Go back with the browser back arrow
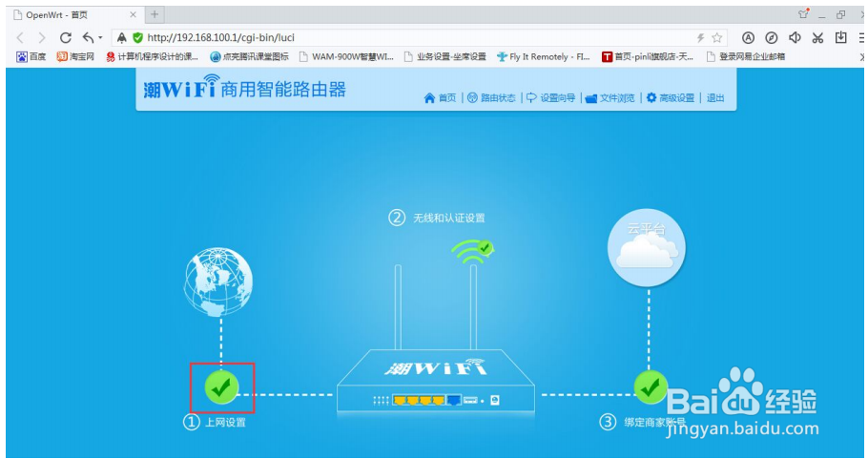 [x=20, y=37]
